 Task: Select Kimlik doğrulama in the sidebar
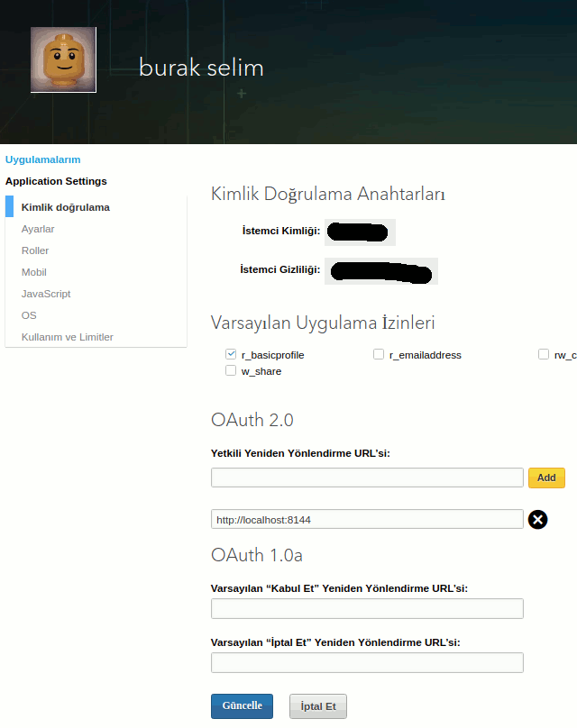click(x=65, y=207)
